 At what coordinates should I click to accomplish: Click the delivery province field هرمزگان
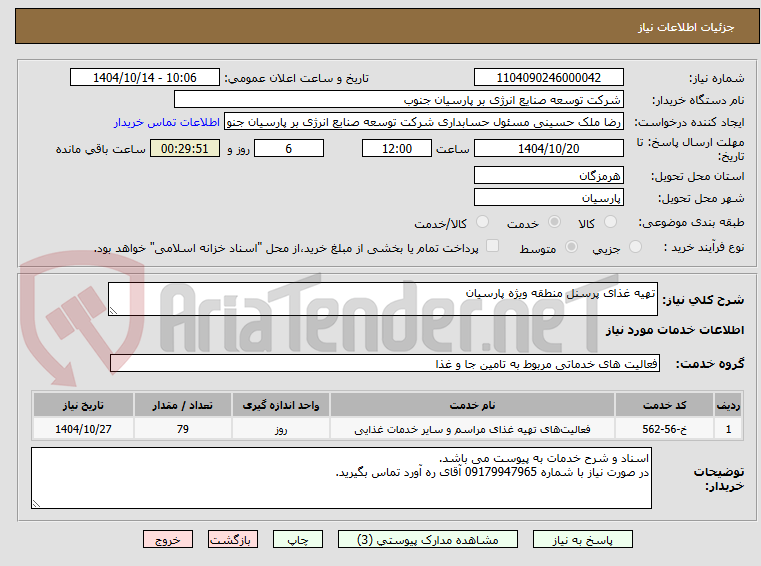click(x=548, y=175)
